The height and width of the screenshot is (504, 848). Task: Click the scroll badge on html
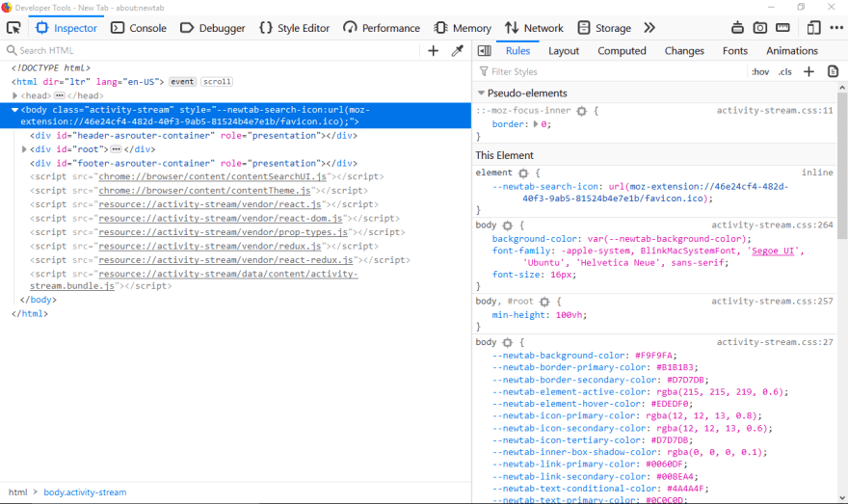tap(217, 82)
